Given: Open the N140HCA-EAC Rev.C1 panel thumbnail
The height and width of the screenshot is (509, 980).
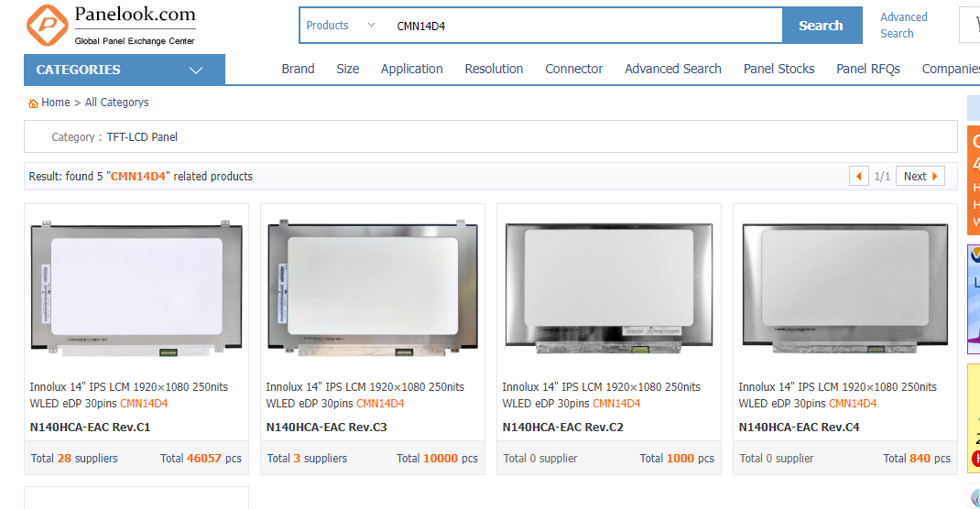Looking at the screenshot, I should 136,288.
